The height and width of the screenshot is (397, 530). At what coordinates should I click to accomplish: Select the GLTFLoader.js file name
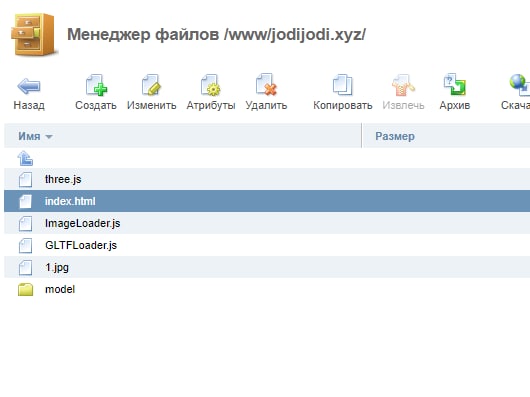click(81, 245)
